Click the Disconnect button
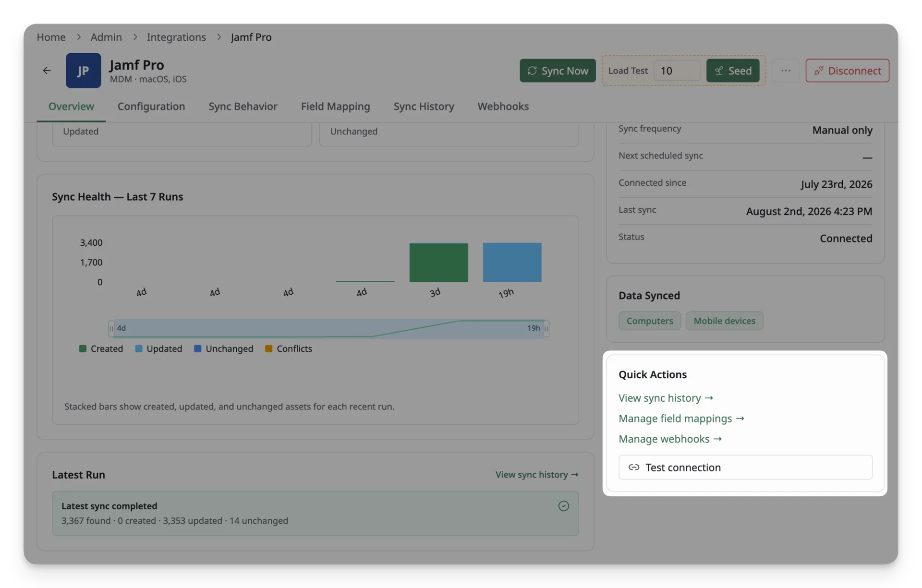Screen dimensions: 922x588 (847, 71)
